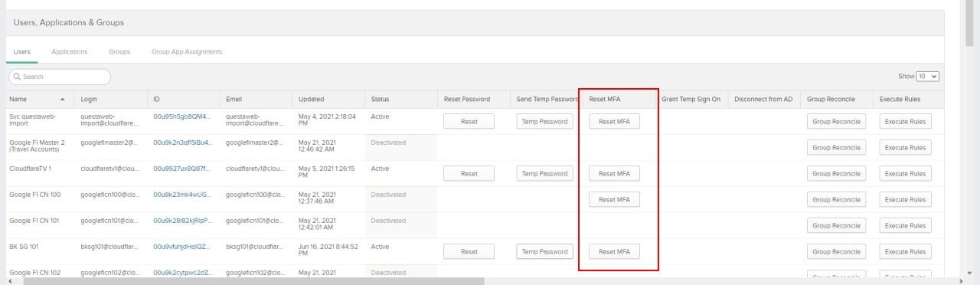980x285 pixels.
Task: Open user ID 00u9k28I82kjRIpP link
Action: (x=181, y=221)
